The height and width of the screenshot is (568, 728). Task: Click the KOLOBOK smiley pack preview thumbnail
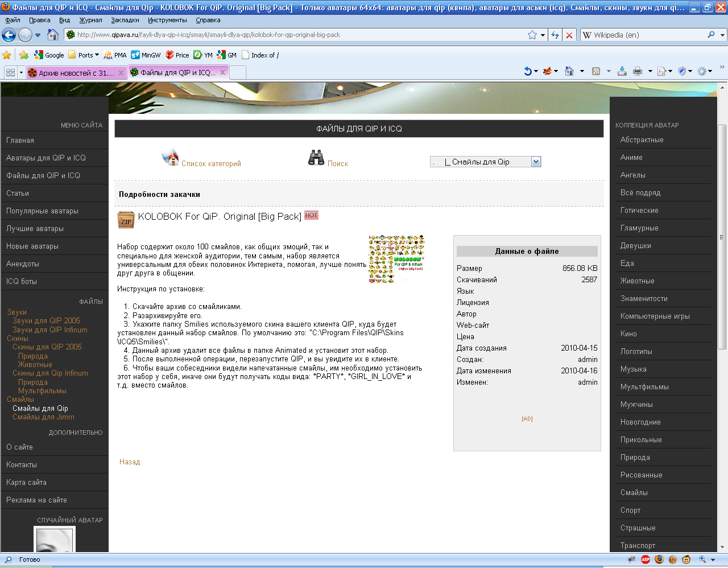click(396, 260)
